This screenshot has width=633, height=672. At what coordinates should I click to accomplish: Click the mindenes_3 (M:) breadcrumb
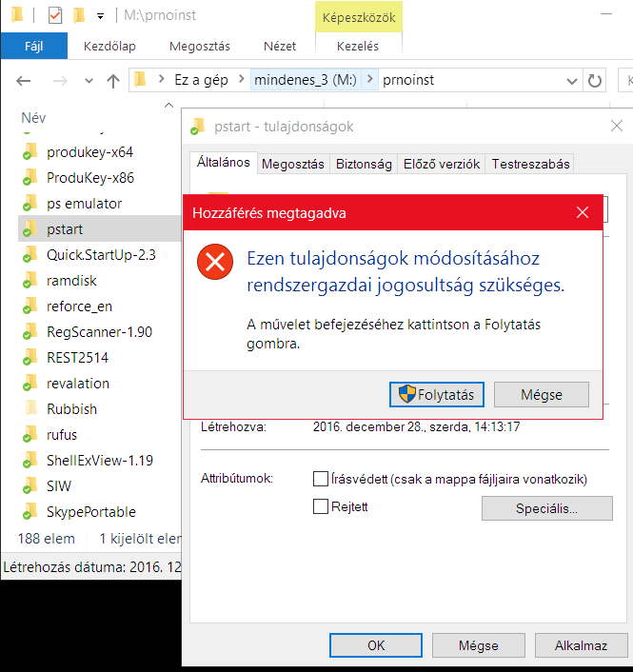coord(306,80)
